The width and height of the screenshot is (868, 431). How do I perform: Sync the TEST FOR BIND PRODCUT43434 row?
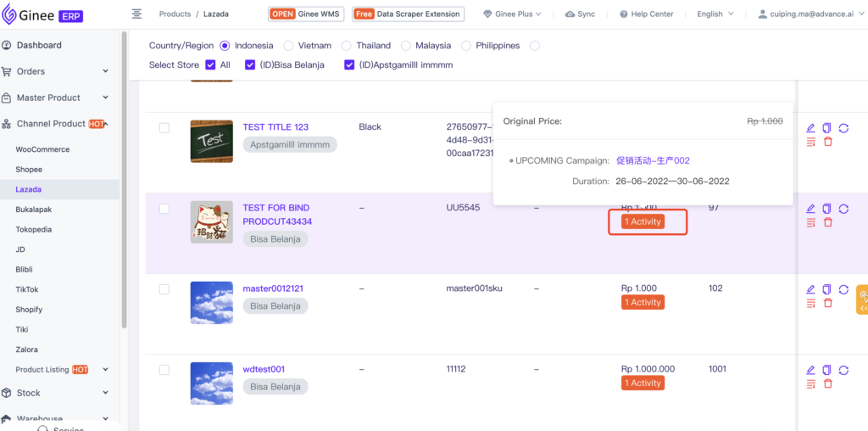pos(843,209)
